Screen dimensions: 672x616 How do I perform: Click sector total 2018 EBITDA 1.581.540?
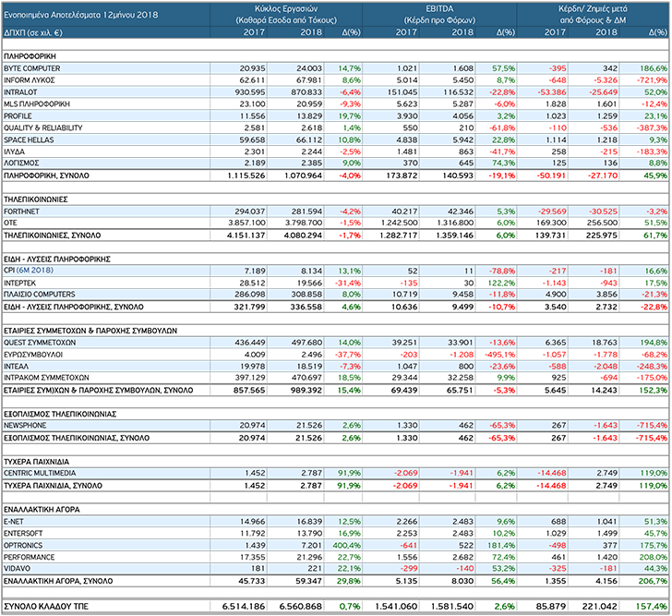(452, 607)
